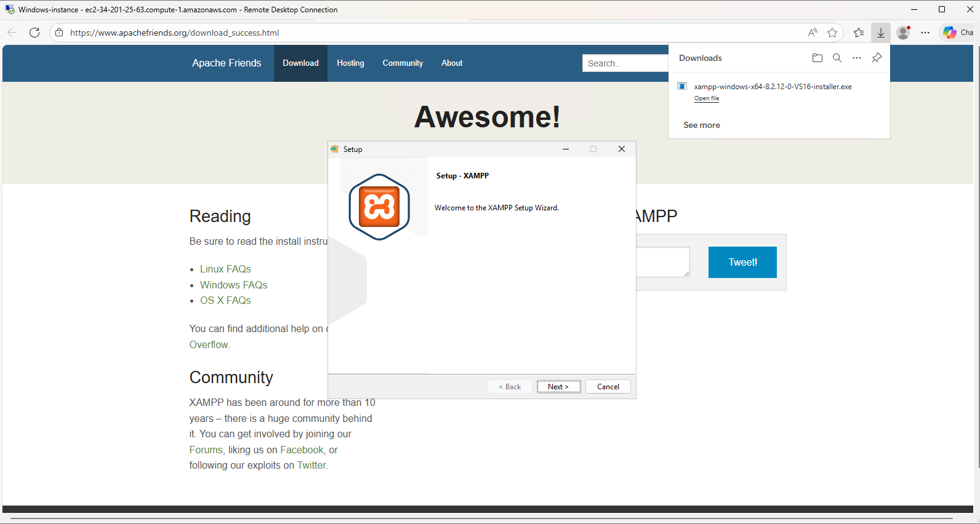This screenshot has height=524, width=980.
Task: Open downloads folder icon in Downloads panel
Action: point(817,58)
